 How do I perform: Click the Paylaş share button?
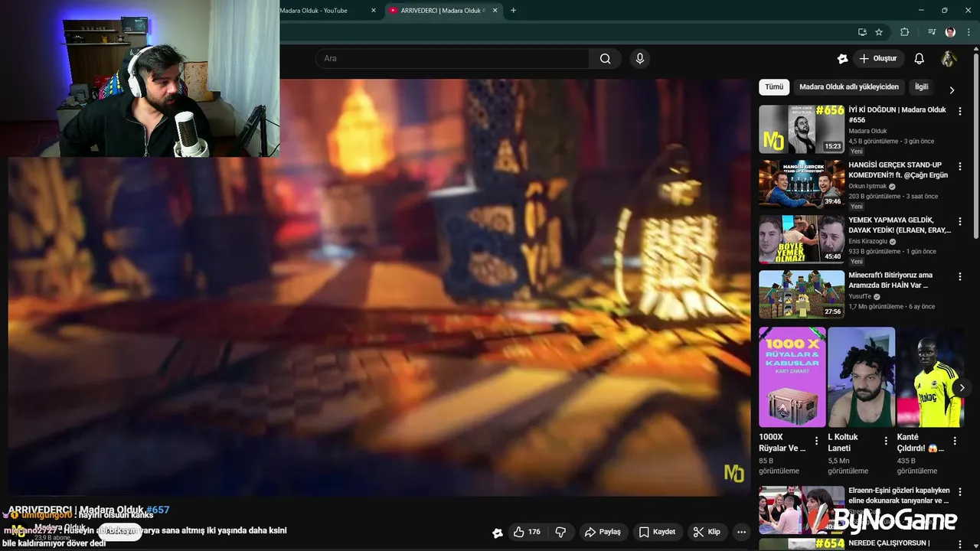click(603, 532)
